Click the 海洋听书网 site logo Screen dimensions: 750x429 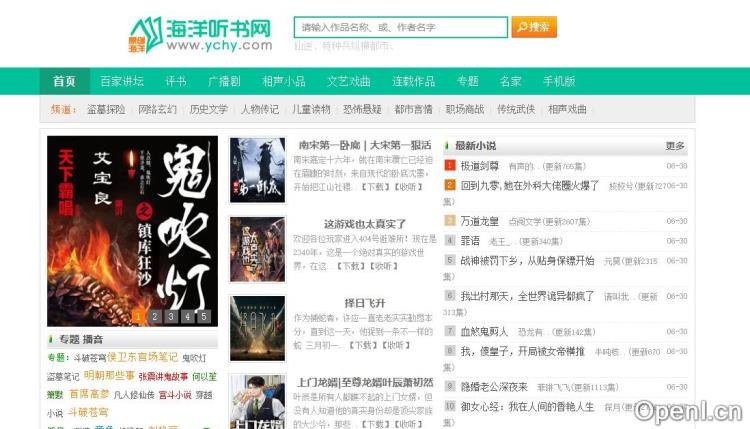click(x=200, y=33)
